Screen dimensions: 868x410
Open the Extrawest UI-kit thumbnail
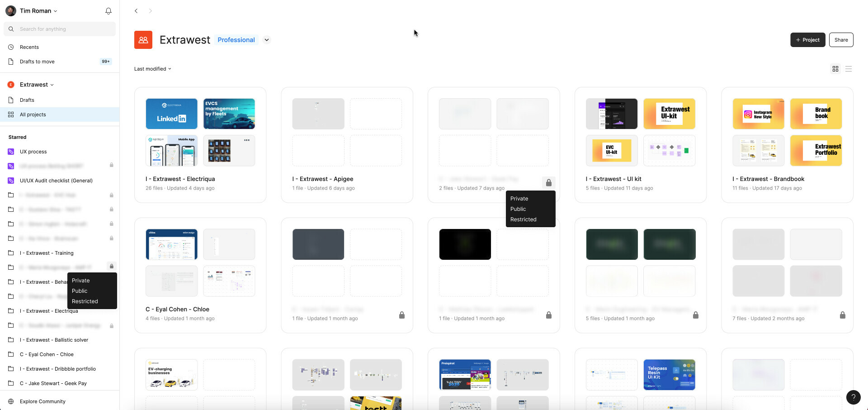pos(669,114)
